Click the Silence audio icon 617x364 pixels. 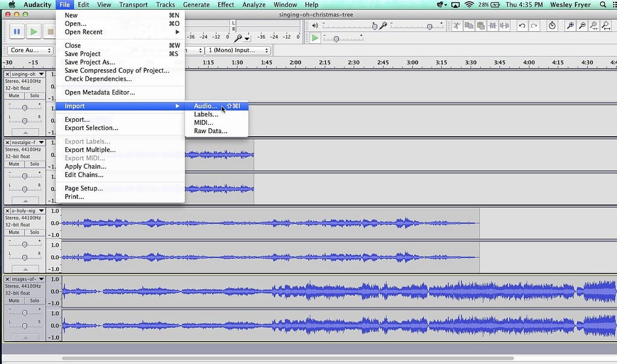[504, 26]
